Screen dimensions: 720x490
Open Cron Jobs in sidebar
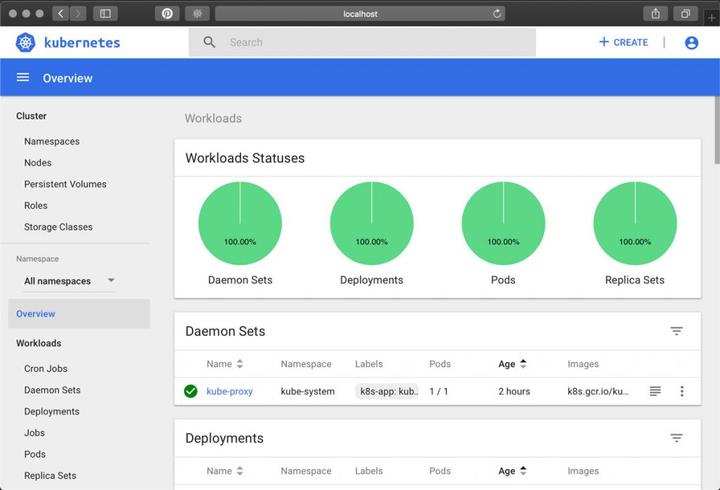46,368
